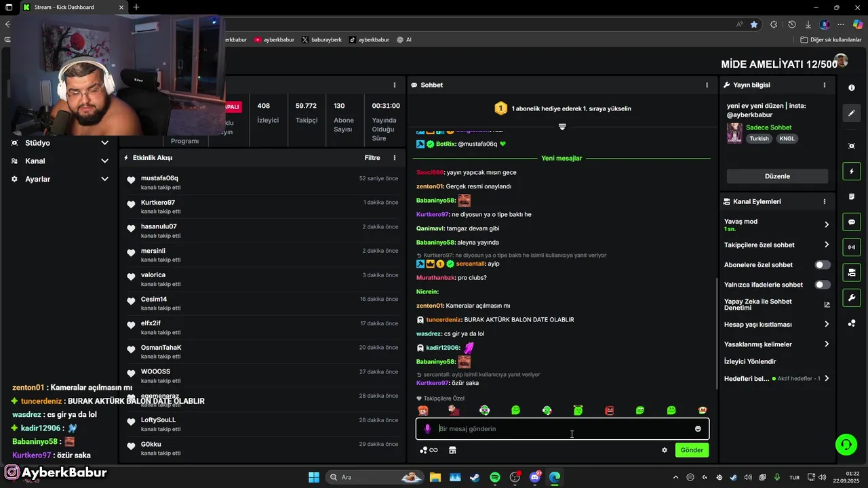Toggle the chat bubble panel icon
This screenshot has width=868, height=488.
(x=852, y=222)
